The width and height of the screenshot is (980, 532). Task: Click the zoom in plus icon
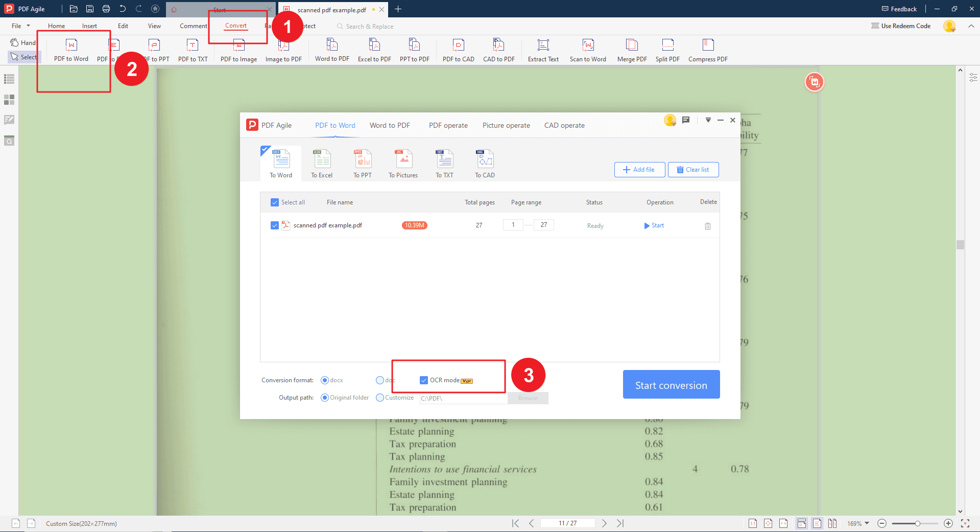point(948,523)
